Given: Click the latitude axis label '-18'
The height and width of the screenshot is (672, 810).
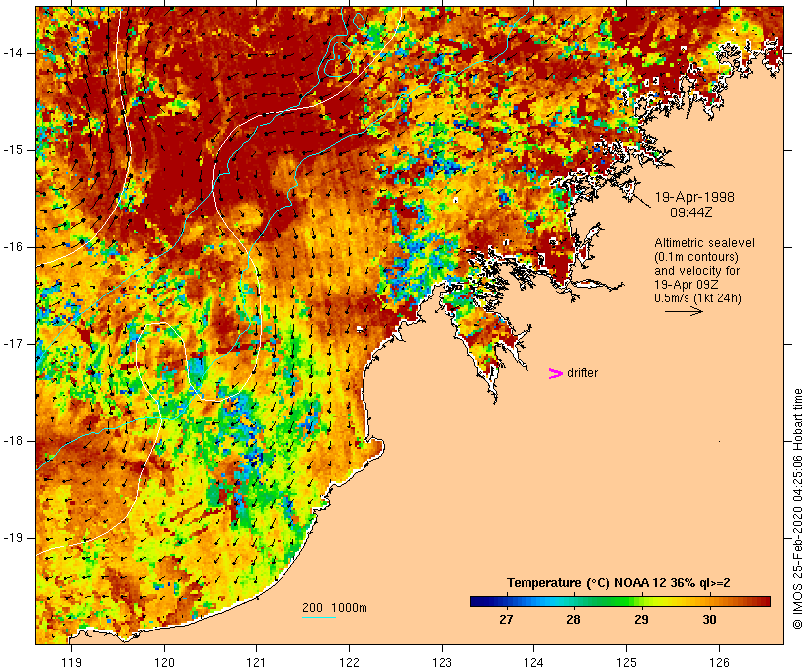Looking at the screenshot, I should click(12, 441).
